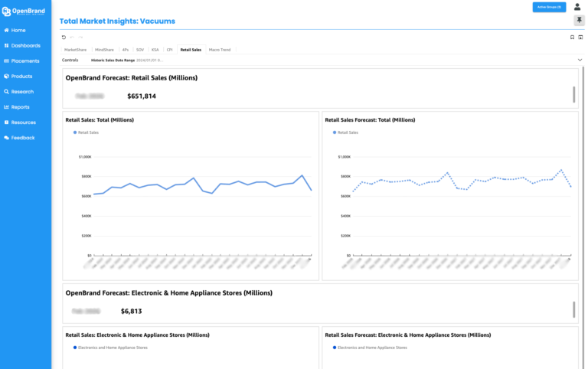Click 'Retail Sales: Electronic & Home Appliance Stores' title

coord(137,335)
